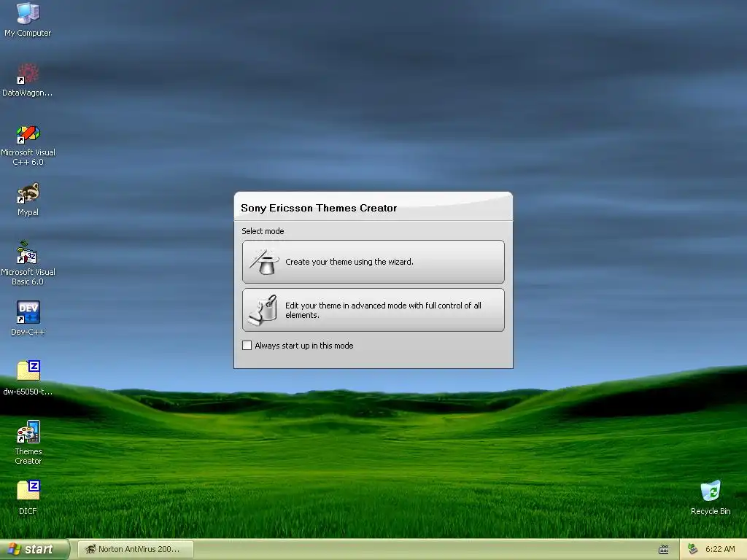The width and height of the screenshot is (747, 560).
Task: Select the Mypal browser shortcut
Action: tap(28, 200)
